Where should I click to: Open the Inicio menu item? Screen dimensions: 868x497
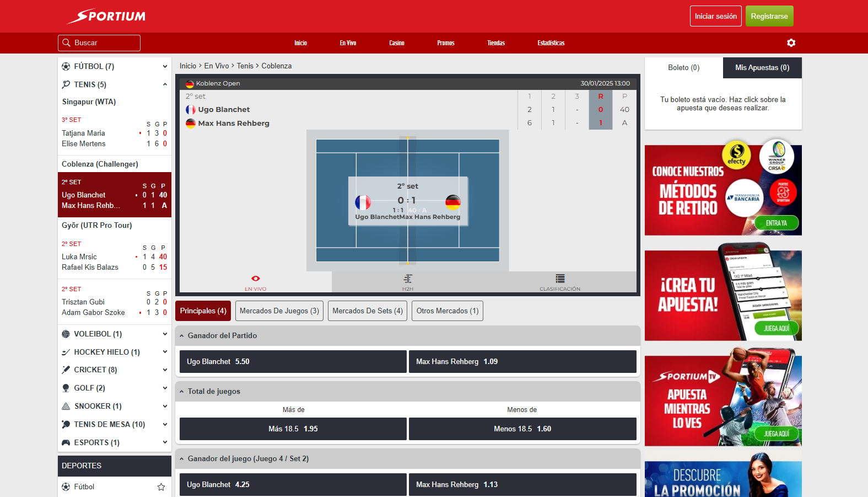coord(300,43)
